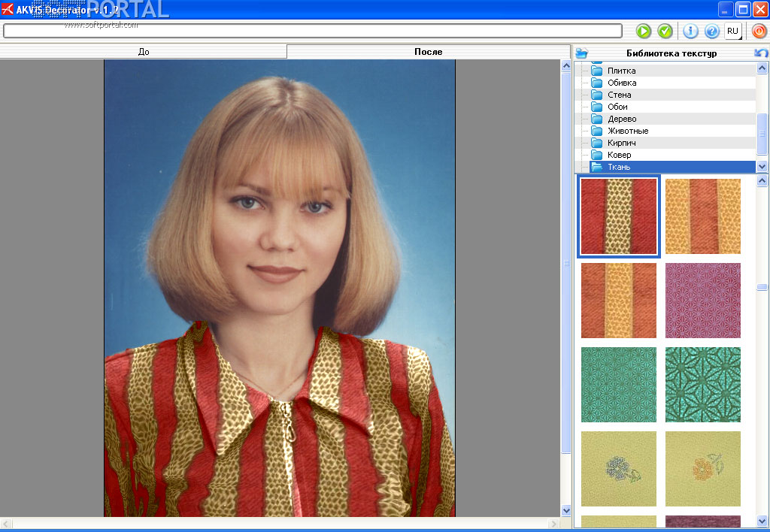Click the down arrow of folder list scrollbar
The width and height of the screenshot is (770, 532).
762,166
